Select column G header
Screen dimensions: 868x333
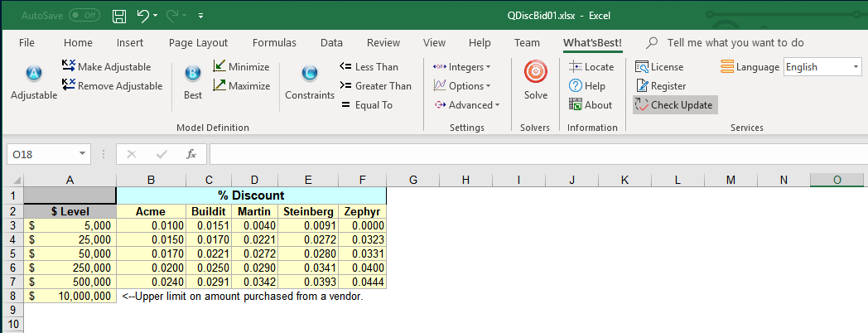412,180
